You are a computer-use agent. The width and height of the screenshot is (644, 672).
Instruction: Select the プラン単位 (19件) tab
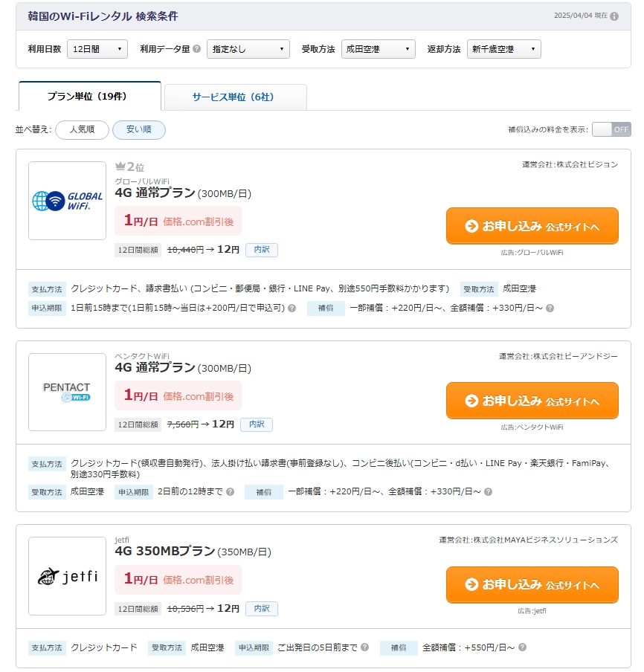click(x=90, y=97)
